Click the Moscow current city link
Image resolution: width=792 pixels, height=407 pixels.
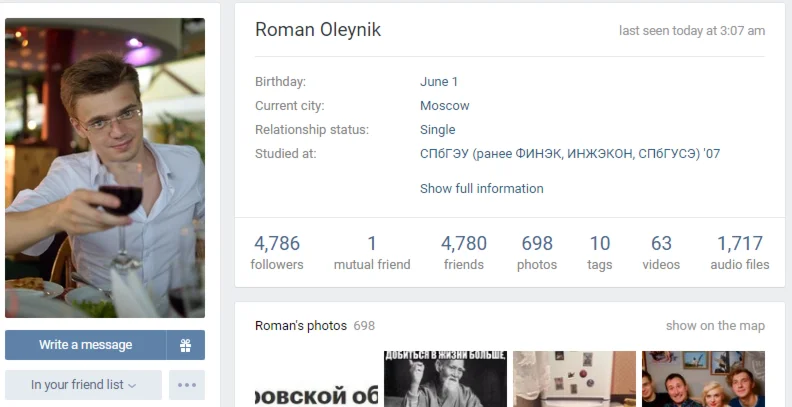444,106
